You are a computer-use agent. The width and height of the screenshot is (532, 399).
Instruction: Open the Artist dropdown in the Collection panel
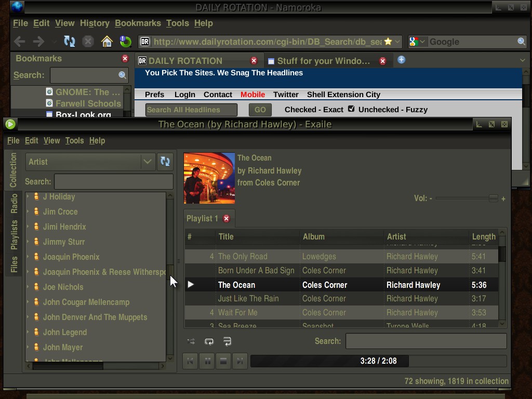point(90,162)
